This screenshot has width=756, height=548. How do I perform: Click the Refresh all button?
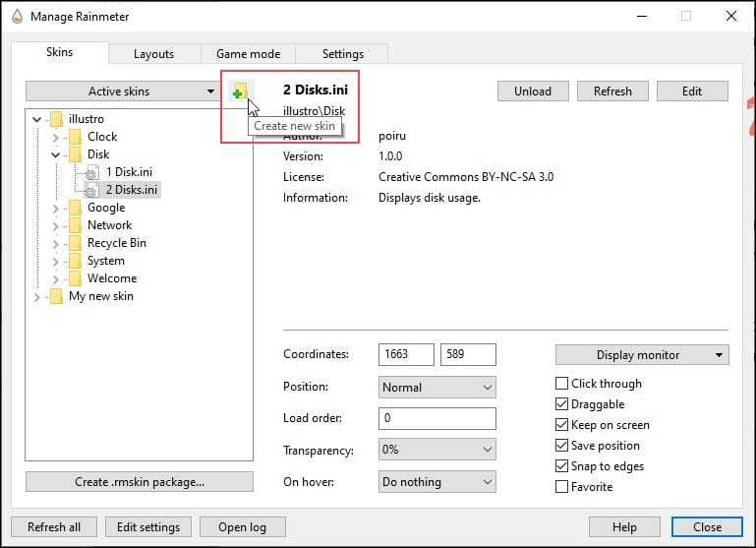click(54, 527)
